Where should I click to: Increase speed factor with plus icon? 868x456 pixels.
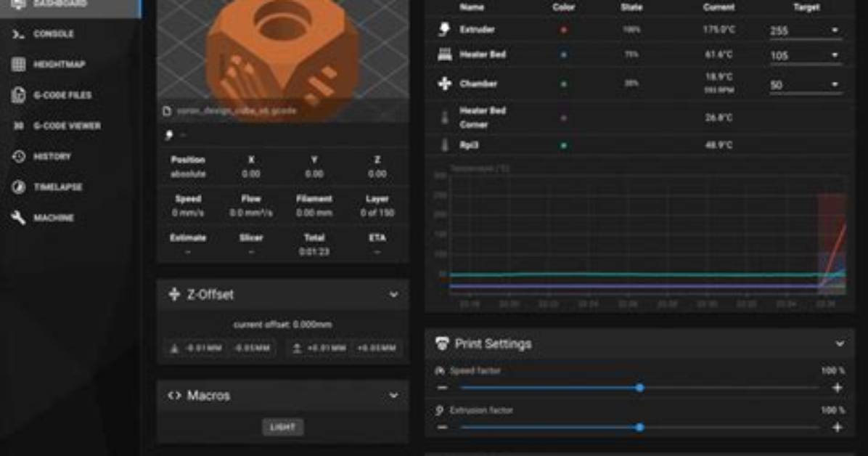pos(837,388)
